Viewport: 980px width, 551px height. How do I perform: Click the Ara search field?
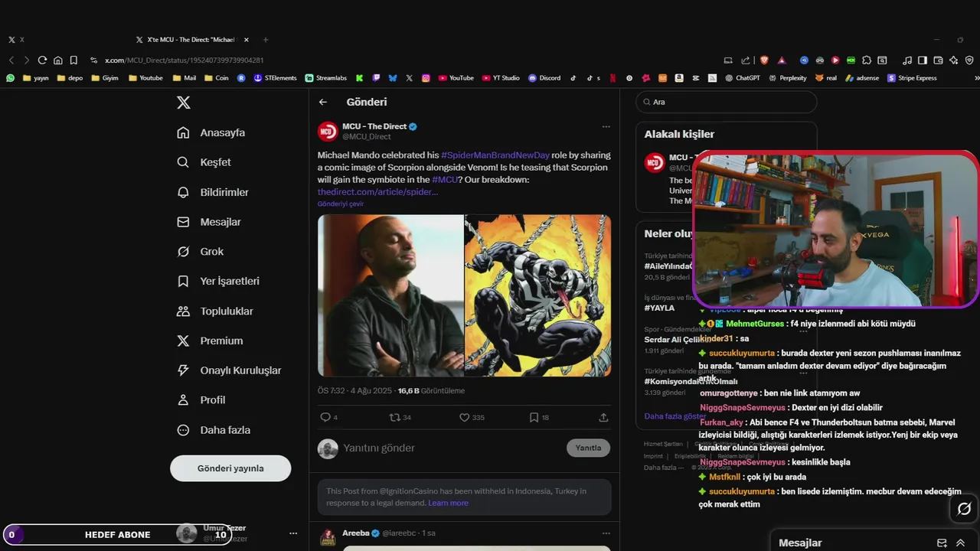(x=727, y=102)
